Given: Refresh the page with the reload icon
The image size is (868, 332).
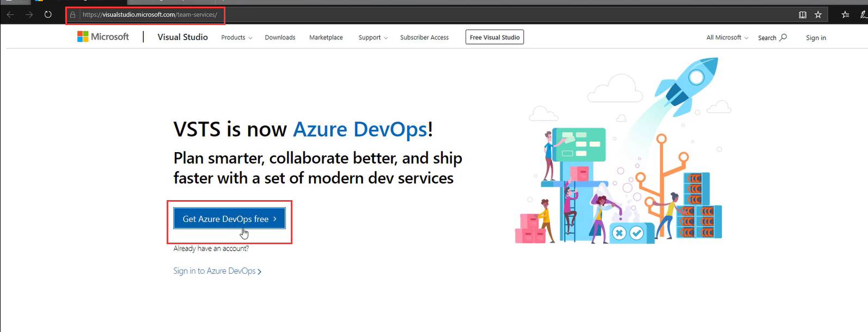Looking at the screenshot, I should pos(48,15).
